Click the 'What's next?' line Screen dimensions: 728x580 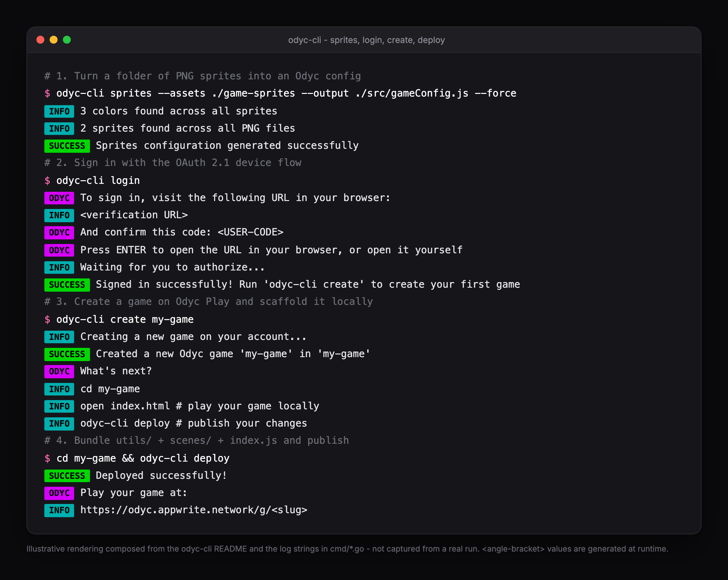[x=116, y=371]
